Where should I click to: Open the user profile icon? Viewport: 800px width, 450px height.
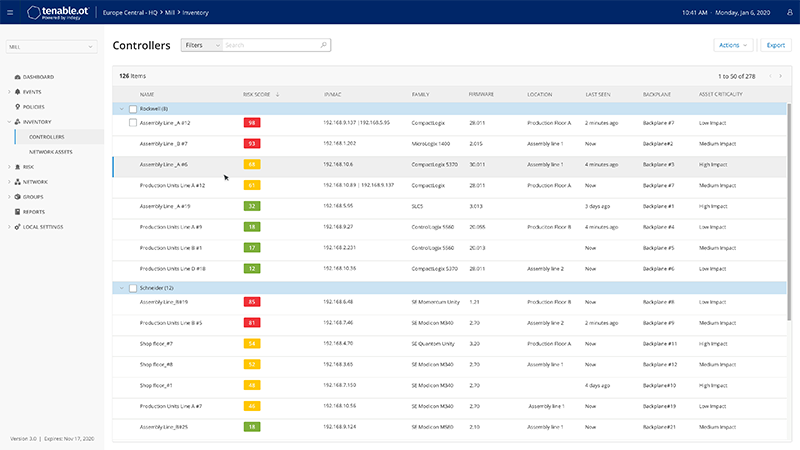[x=789, y=12]
